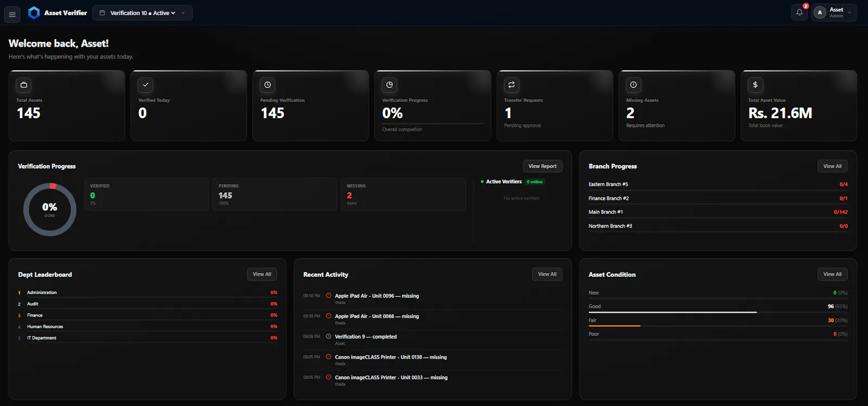The width and height of the screenshot is (868, 406).
Task: Click the Transfer Requests arrows icon
Action: point(512,85)
